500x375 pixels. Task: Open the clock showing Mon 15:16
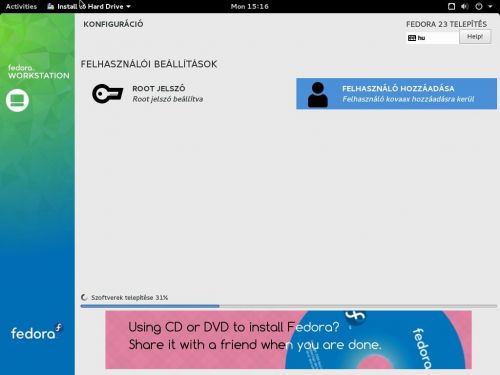tap(250, 6)
